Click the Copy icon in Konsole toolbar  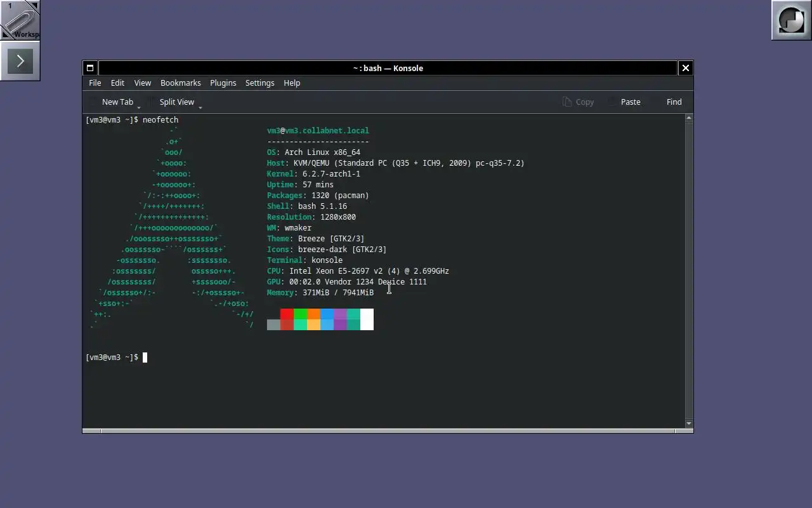pyautogui.click(x=568, y=102)
